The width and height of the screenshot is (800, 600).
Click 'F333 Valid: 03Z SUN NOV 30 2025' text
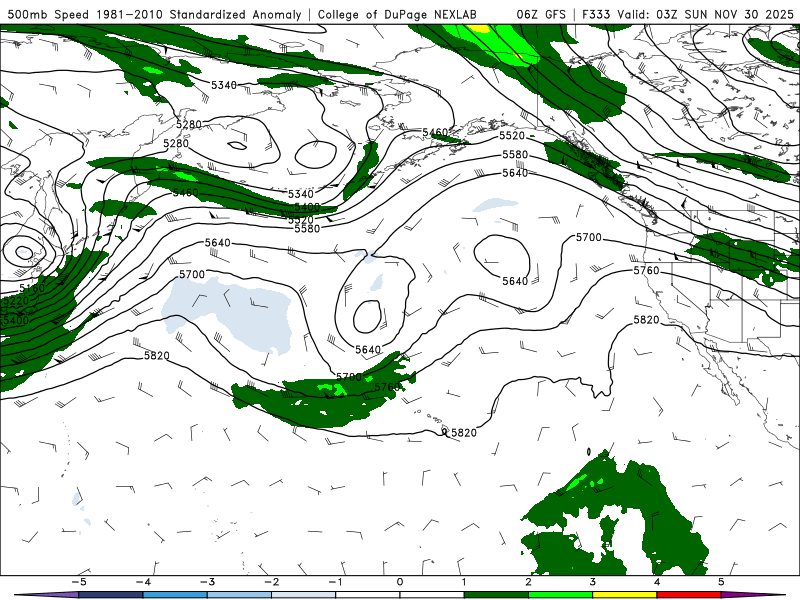click(688, 14)
